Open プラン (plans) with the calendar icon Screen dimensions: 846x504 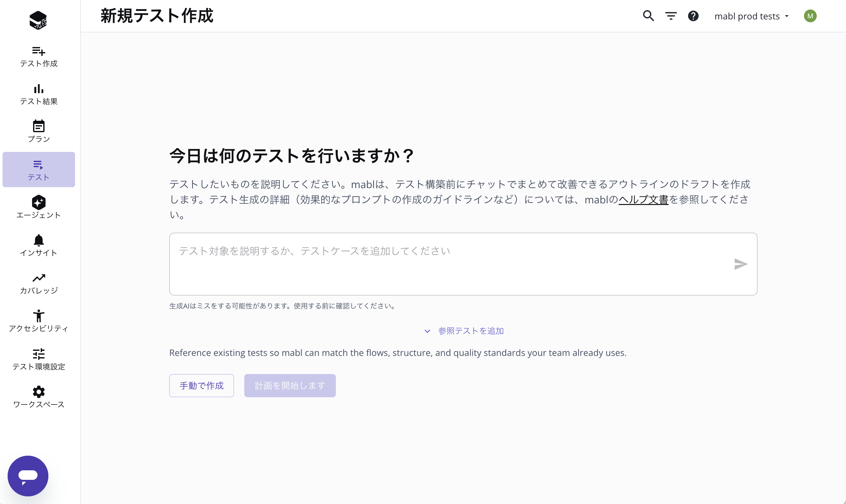(39, 132)
